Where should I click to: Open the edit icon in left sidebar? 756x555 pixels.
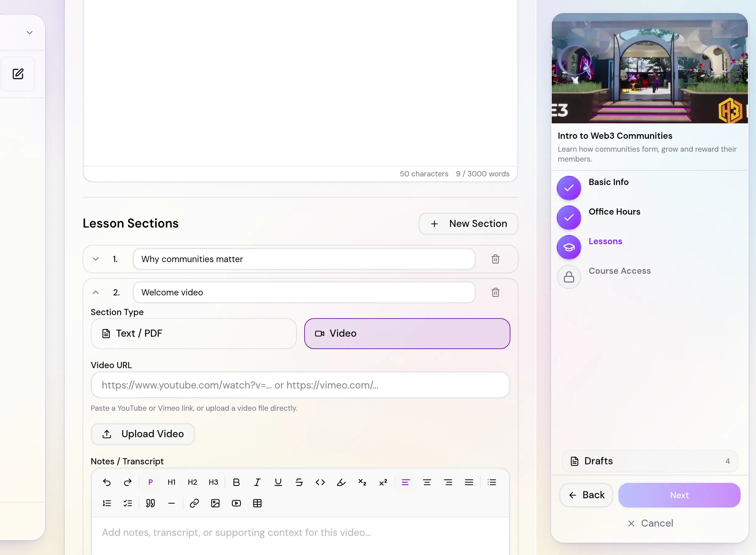pyautogui.click(x=18, y=74)
